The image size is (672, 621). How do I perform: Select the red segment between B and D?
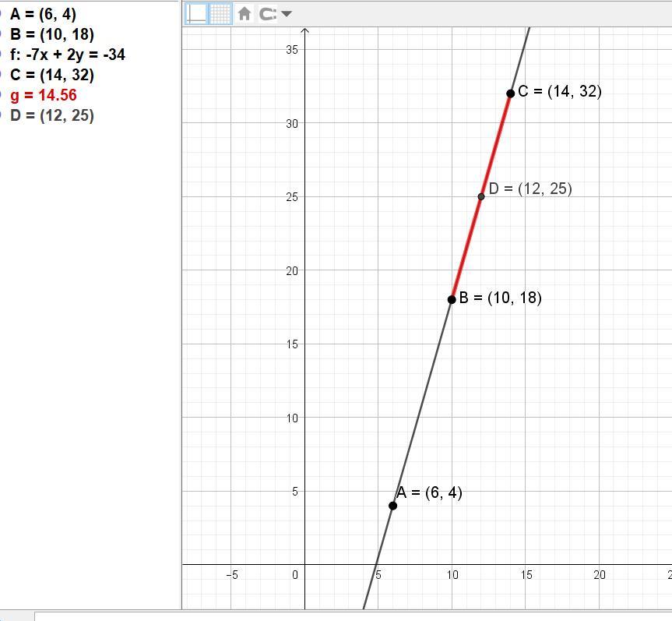point(466,248)
